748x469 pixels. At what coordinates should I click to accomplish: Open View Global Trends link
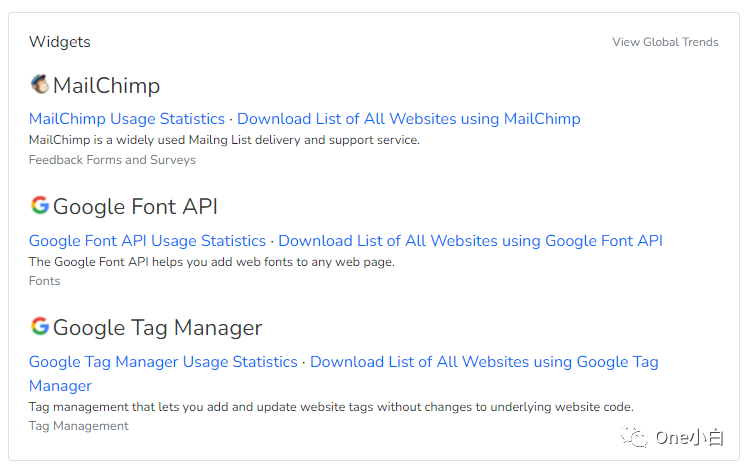point(665,42)
